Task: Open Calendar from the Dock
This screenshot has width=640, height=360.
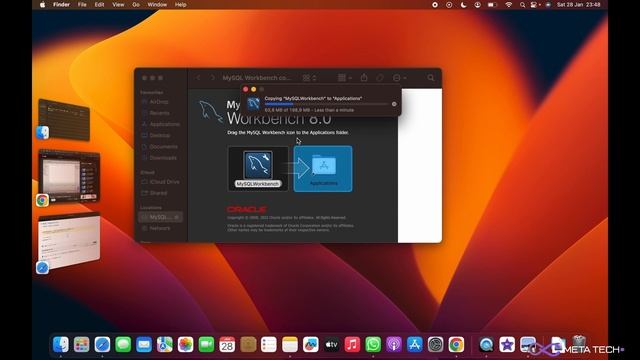Action: click(x=227, y=344)
